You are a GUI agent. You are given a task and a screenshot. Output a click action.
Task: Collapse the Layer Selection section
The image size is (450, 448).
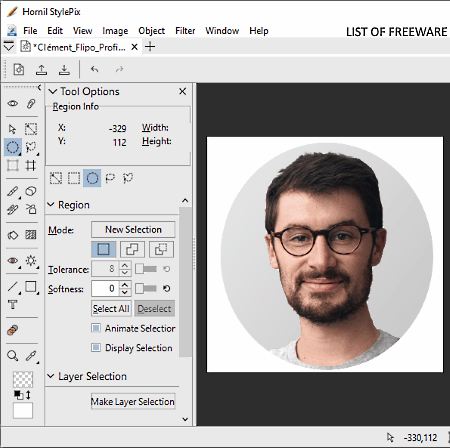(x=51, y=376)
